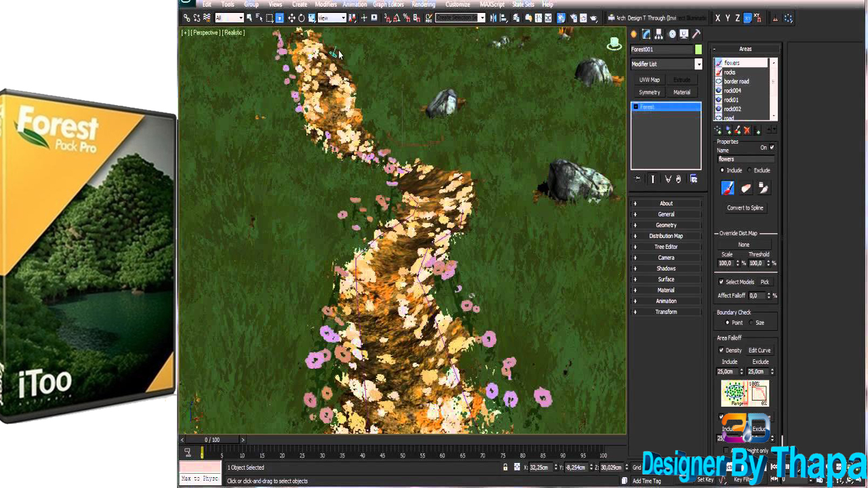
Task: Open the Create command panel tab
Action: [634, 34]
